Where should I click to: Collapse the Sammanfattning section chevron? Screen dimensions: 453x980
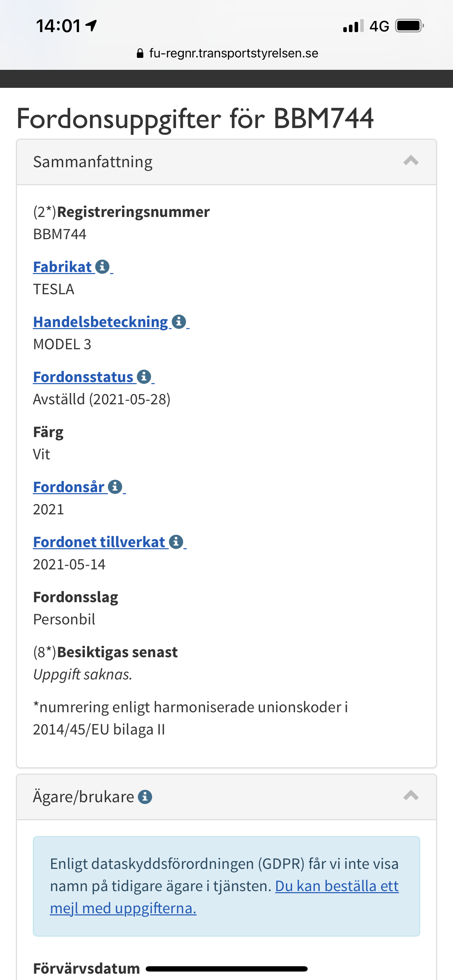tap(411, 161)
